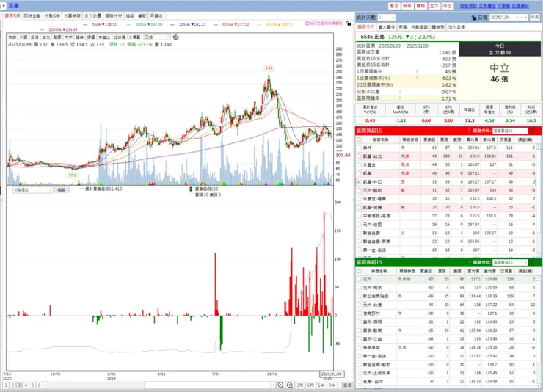Expand the page list arrow after page 6
543x392 pixels.
[45, 385]
